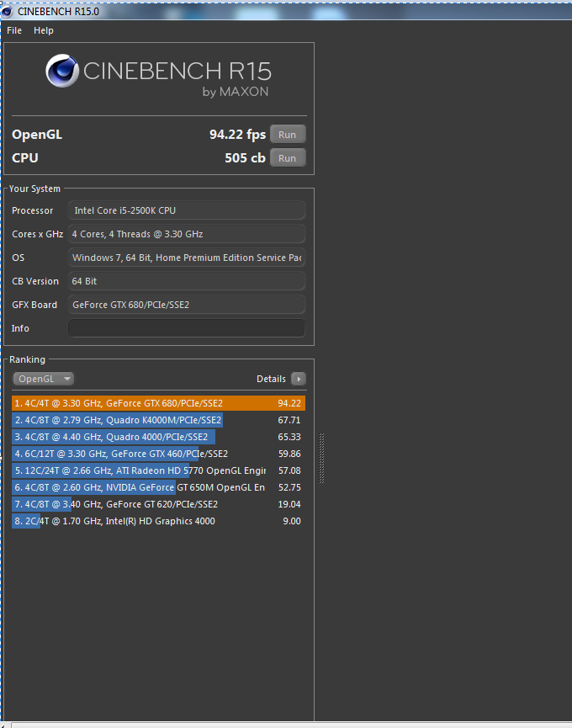Click the Cinebench title bar icon
The width and height of the screenshot is (572, 728).
7,12
